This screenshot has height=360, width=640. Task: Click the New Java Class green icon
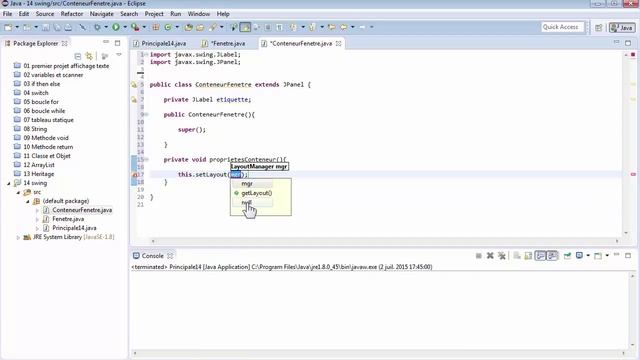tap(168, 27)
